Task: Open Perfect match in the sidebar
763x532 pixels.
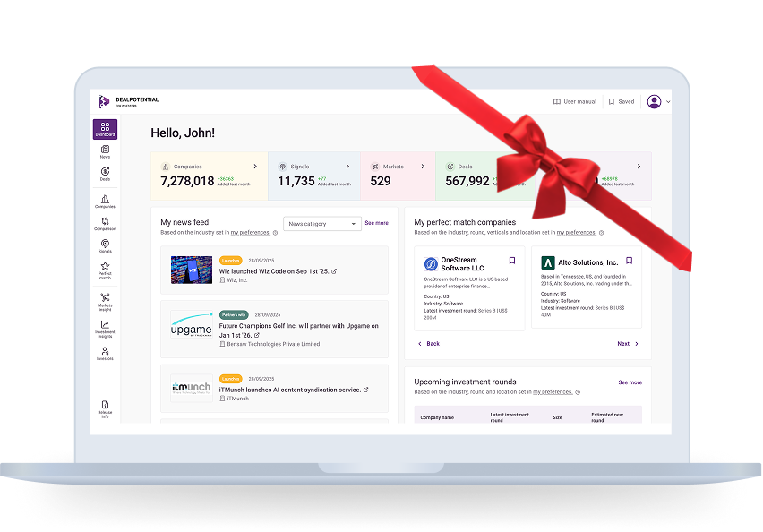Action: click(105, 270)
